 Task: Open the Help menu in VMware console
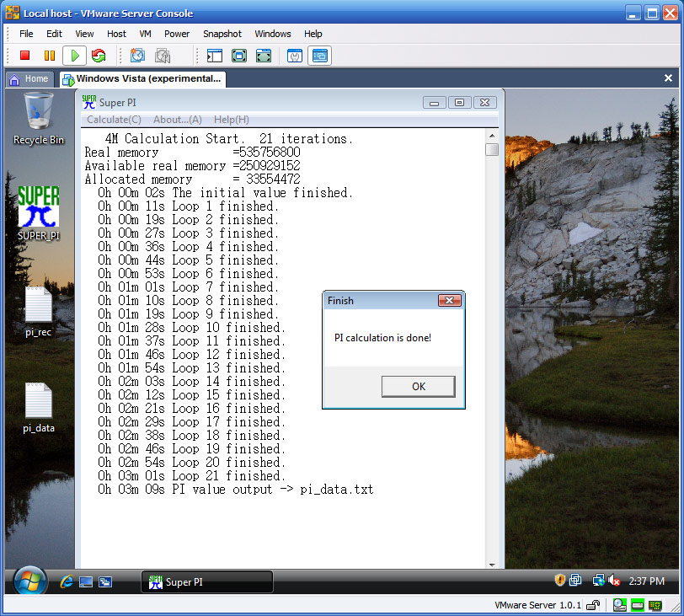[313, 34]
